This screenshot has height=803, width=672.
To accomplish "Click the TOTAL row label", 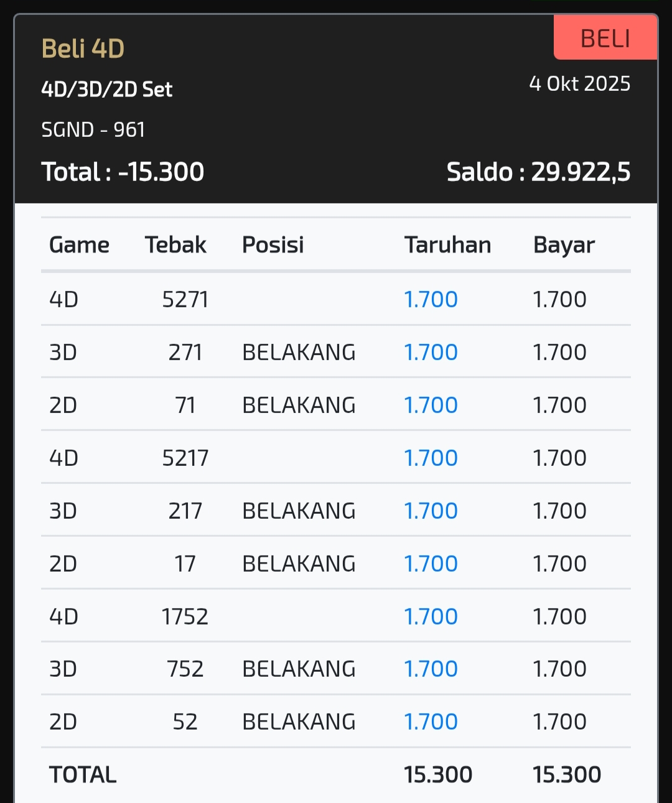I will [83, 774].
